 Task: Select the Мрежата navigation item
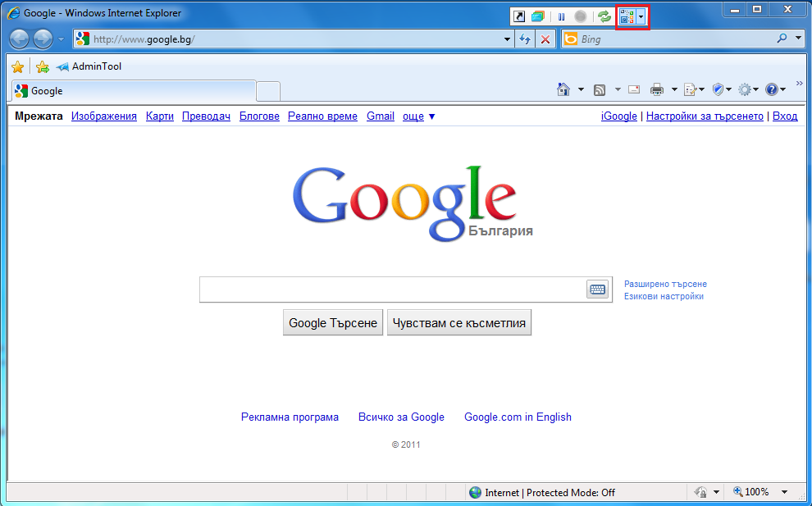(39, 116)
